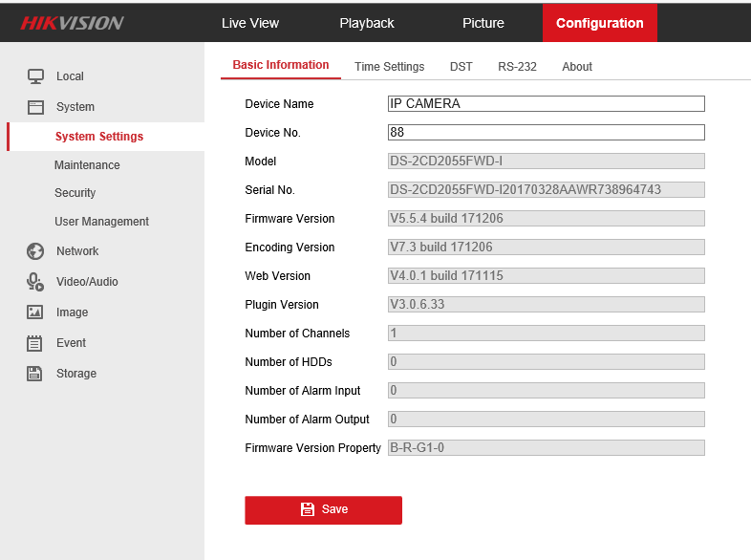Click the Device Name input field
The width and height of the screenshot is (751, 560).
point(546,104)
